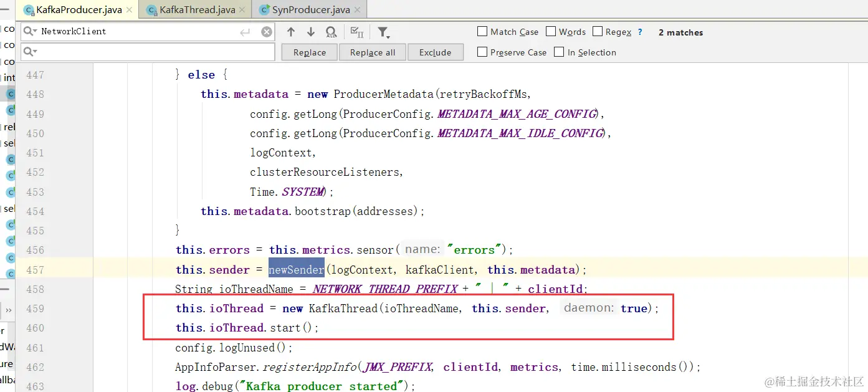868x392 pixels.
Task: Open search history magnifier in find field
Action: pos(31,31)
